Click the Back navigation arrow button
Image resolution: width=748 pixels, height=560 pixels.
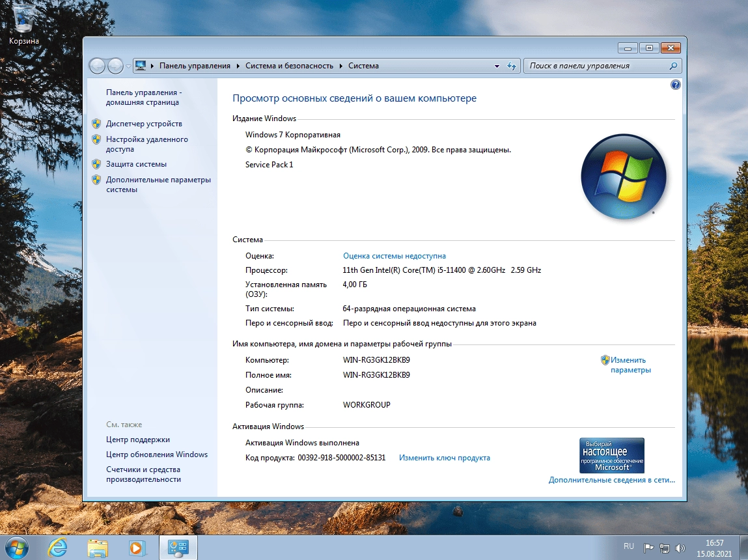pos(97,66)
